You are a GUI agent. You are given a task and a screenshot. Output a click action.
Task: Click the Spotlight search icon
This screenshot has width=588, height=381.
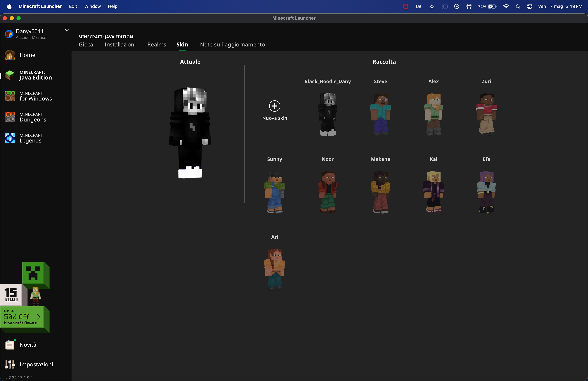coord(518,6)
